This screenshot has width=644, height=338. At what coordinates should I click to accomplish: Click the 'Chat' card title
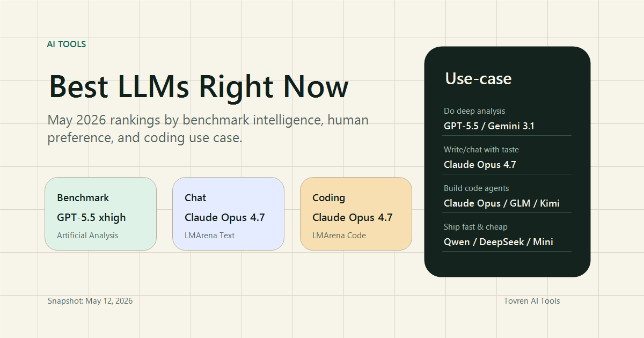point(195,198)
